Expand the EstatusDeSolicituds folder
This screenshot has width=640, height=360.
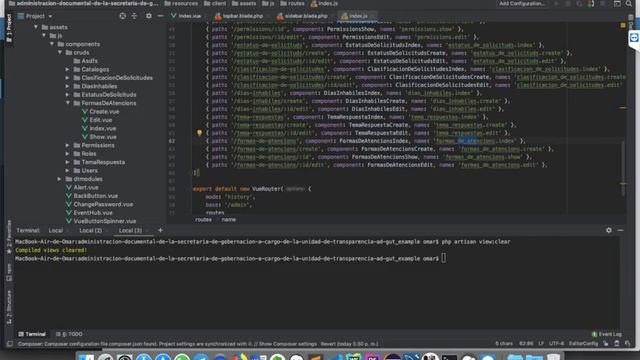click(x=68, y=95)
